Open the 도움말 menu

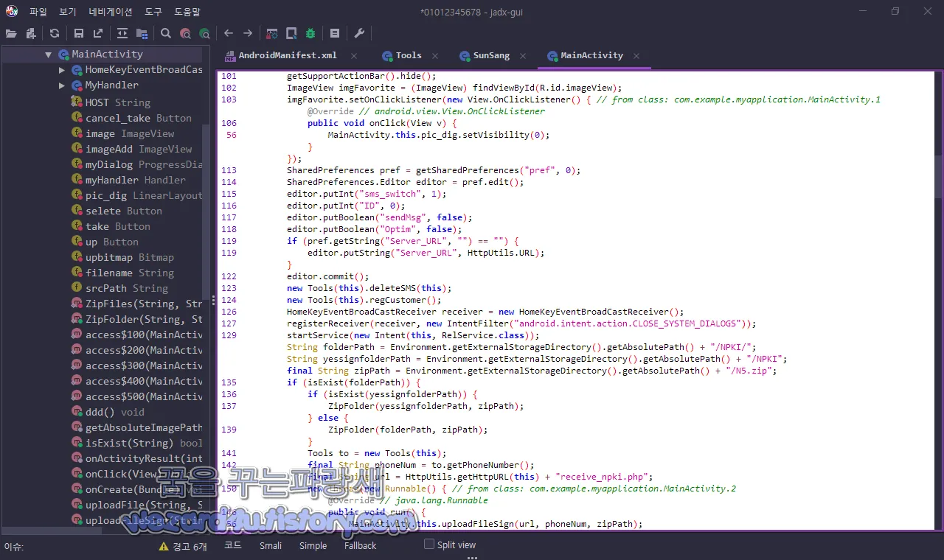(187, 12)
